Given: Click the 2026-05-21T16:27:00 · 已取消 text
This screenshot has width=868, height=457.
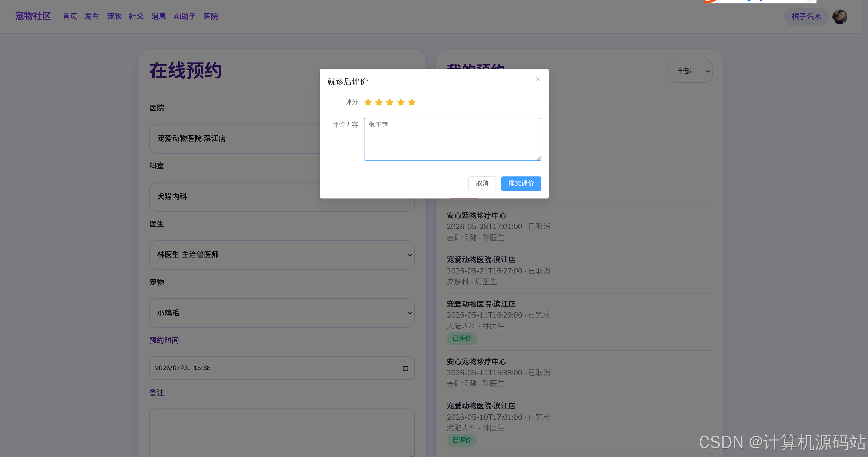Looking at the screenshot, I should pos(498,271).
